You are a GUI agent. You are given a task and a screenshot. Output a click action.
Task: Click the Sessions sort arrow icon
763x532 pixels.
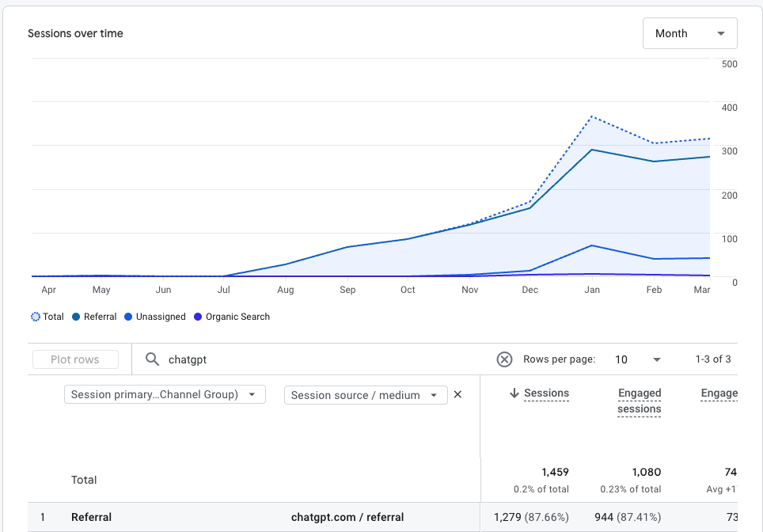point(514,393)
